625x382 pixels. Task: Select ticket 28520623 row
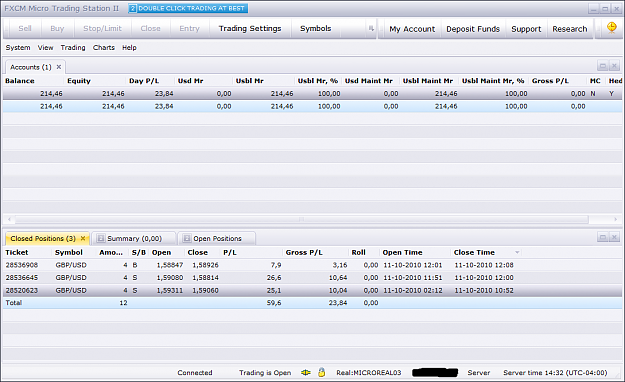pos(312,291)
